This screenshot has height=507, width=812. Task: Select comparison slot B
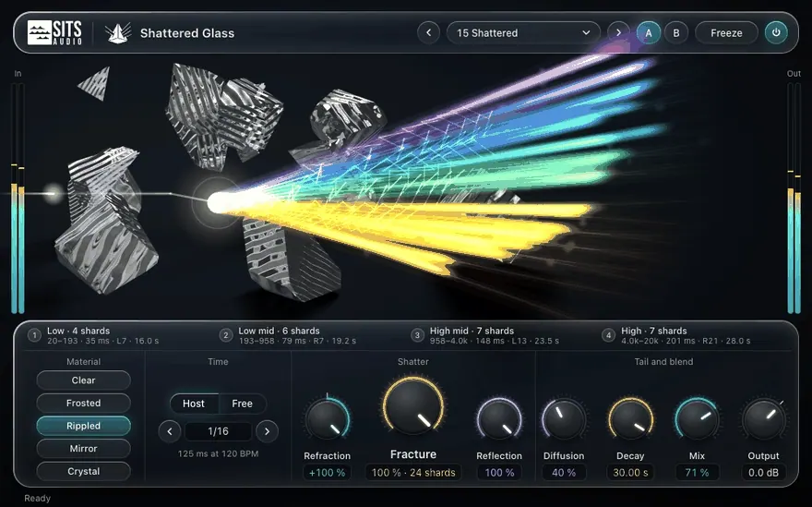(x=675, y=32)
